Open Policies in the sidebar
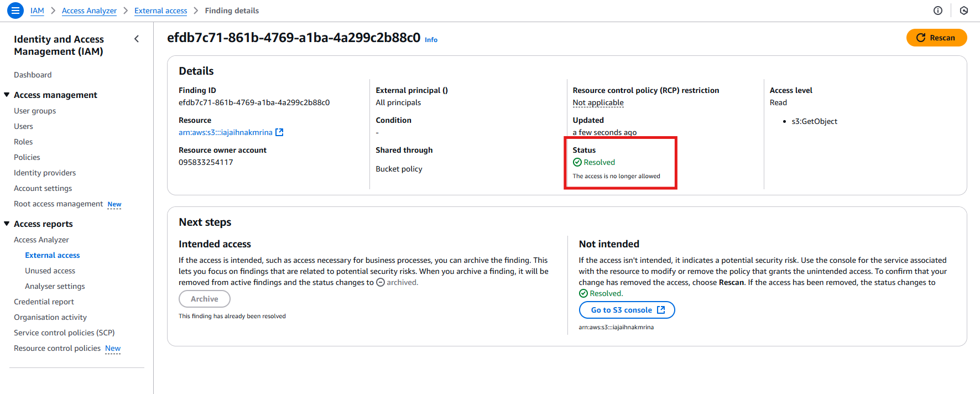This screenshot has height=394, width=980. coord(27,157)
